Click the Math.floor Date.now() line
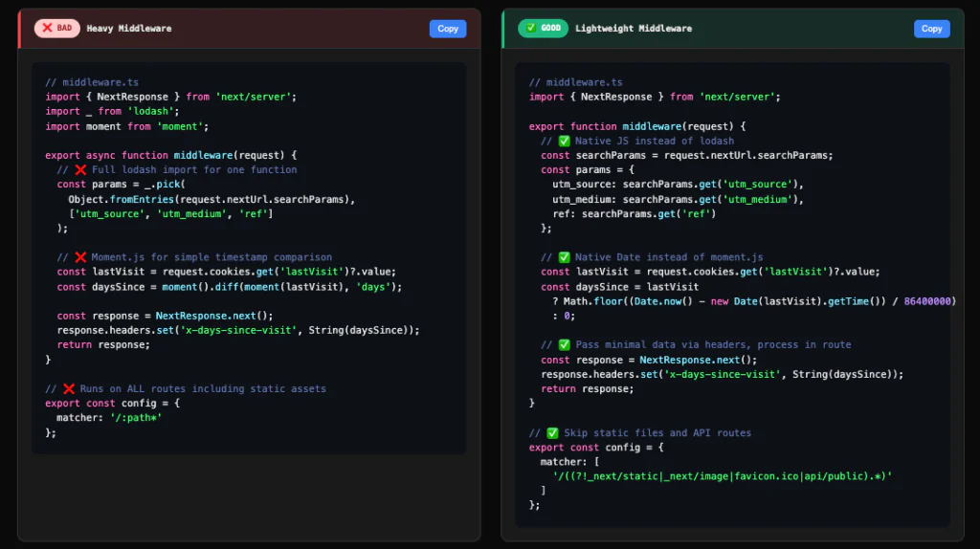The width and height of the screenshot is (980, 549). point(754,301)
